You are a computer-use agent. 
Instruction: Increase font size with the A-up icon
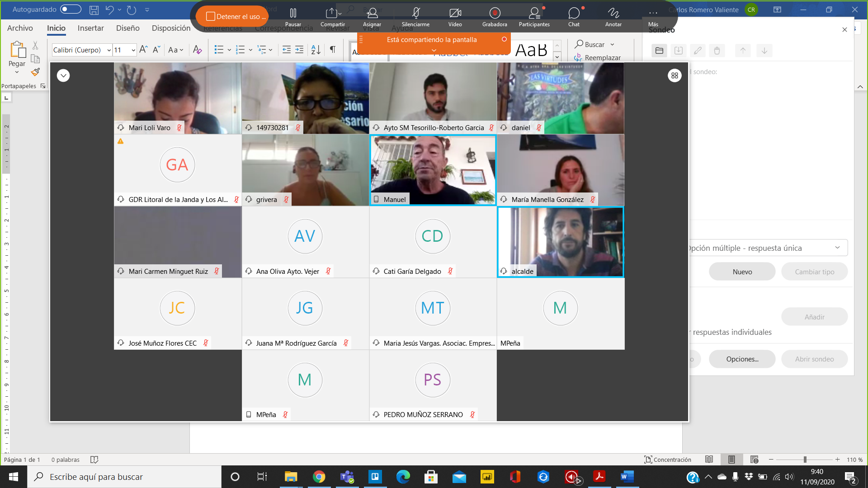[x=143, y=49]
